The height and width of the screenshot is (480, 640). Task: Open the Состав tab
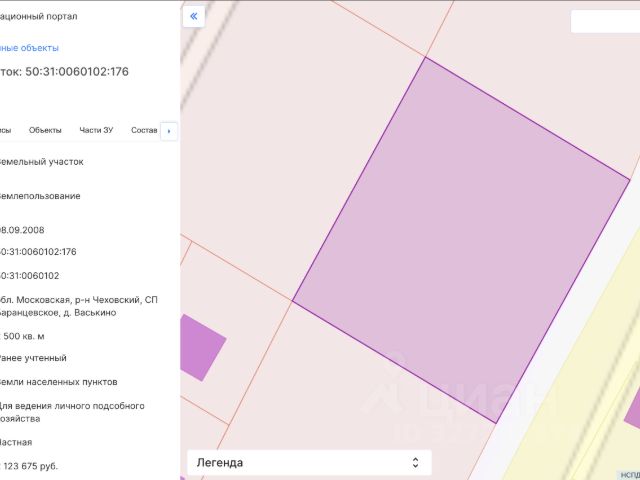[144, 130]
